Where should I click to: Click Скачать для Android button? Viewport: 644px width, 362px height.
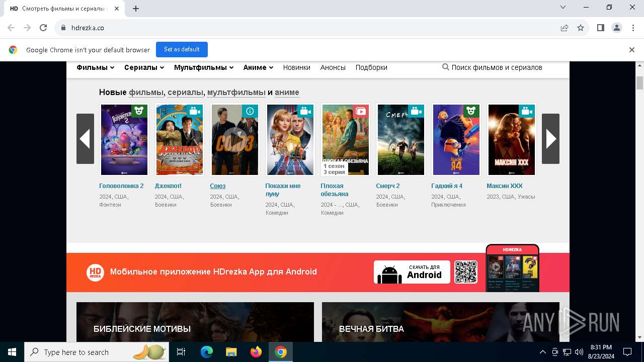[x=412, y=272]
